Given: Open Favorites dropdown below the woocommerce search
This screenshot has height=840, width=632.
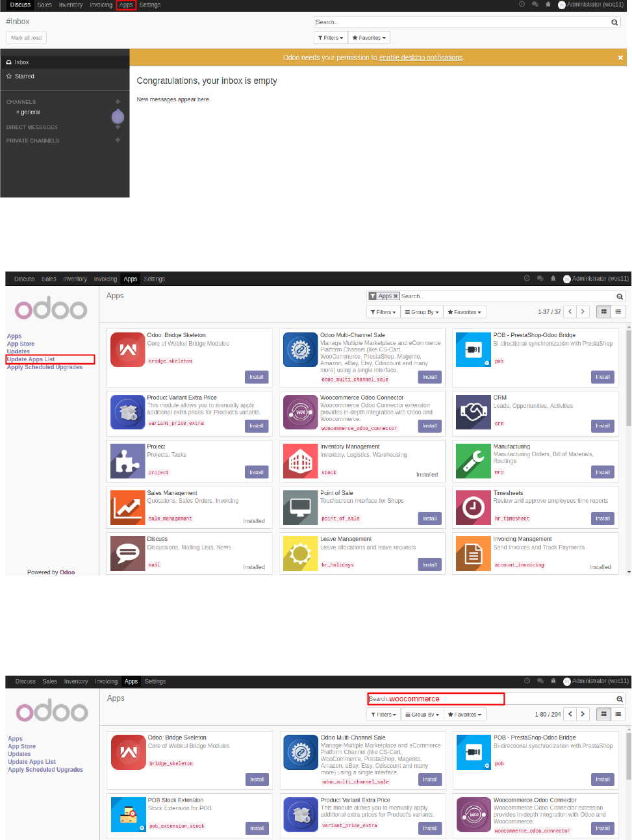Looking at the screenshot, I should tap(464, 715).
